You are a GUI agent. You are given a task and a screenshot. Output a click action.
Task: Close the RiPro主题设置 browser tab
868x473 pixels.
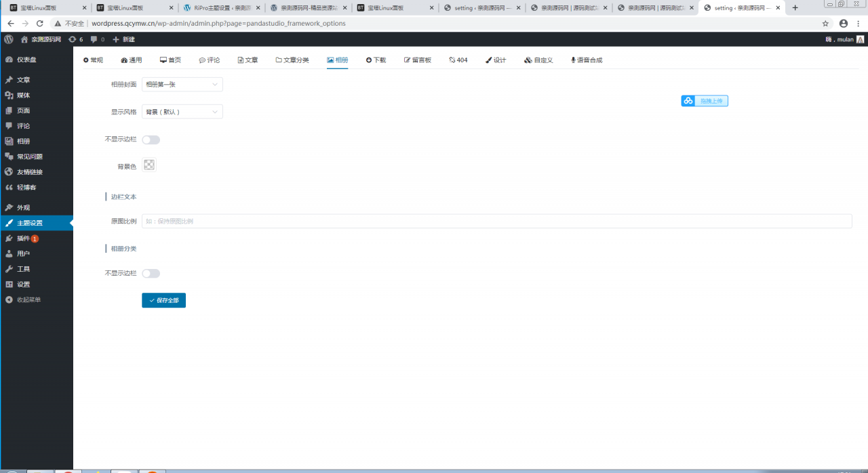(x=258, y=8)
